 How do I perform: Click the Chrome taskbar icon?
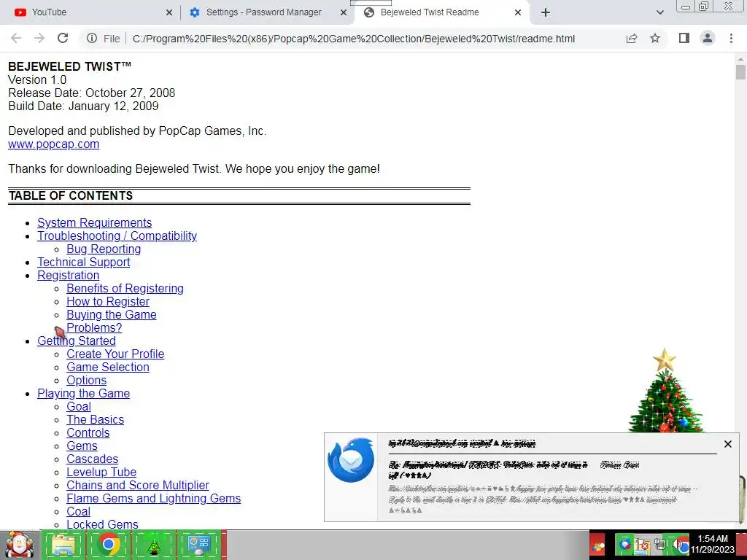109,545
